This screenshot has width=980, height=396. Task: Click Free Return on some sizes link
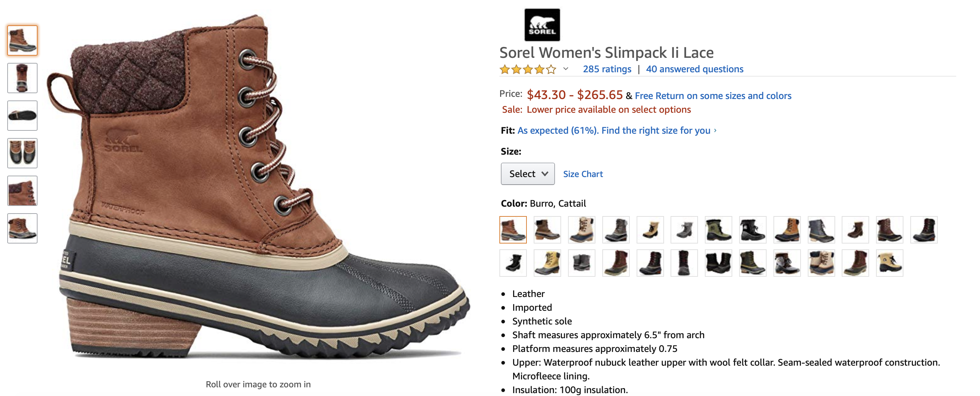click(713, 96)
